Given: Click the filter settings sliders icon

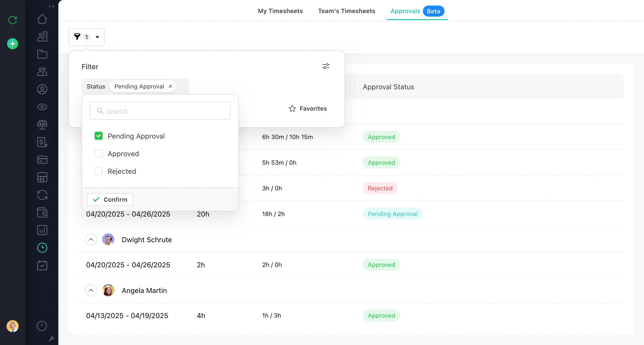Looking at the screenshot, I should 326,66.
